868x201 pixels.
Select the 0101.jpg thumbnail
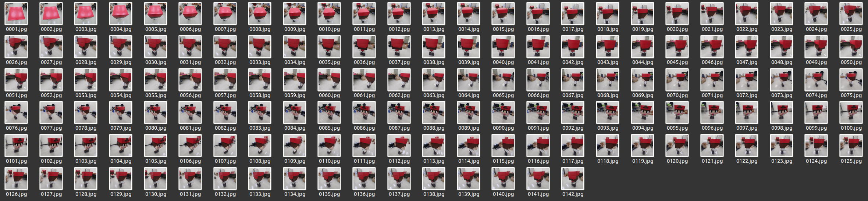pos(16,146)
